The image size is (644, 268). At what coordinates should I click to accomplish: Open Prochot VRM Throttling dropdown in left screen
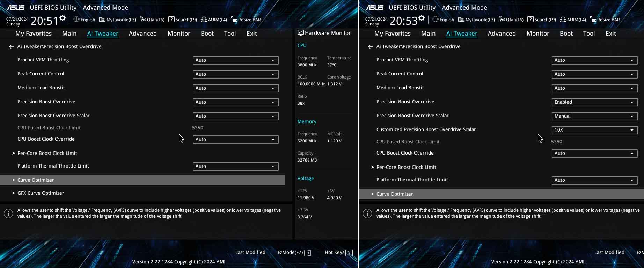(x=235, y=60)
